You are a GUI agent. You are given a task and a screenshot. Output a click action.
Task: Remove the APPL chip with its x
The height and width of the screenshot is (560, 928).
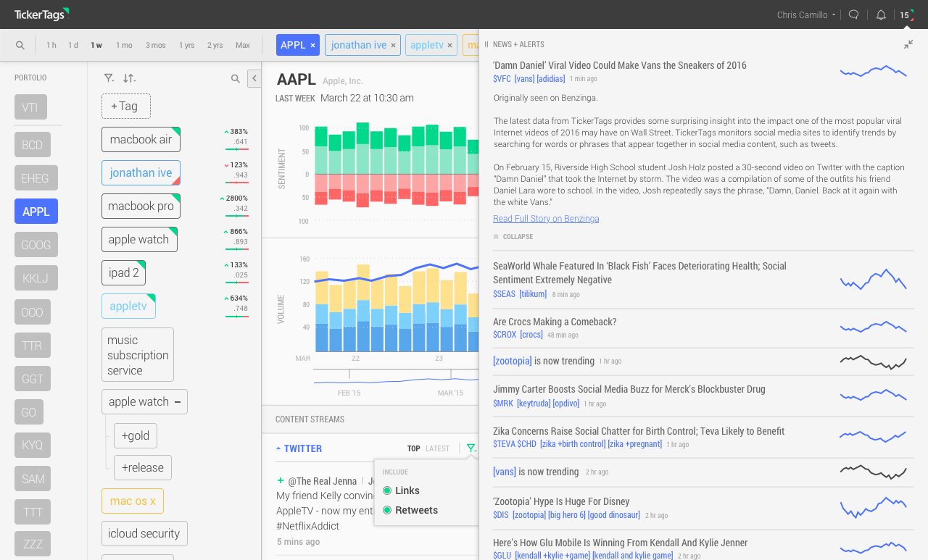tap(312, 45)
